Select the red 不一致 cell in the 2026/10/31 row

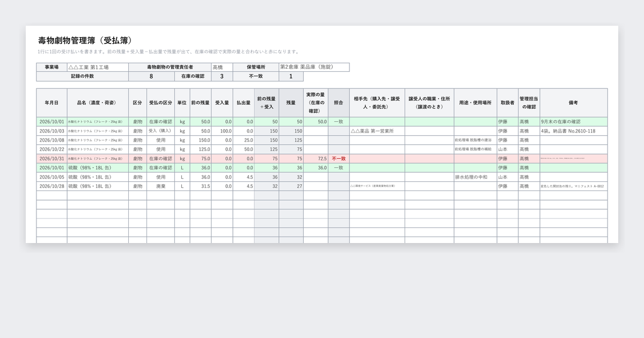339,159
